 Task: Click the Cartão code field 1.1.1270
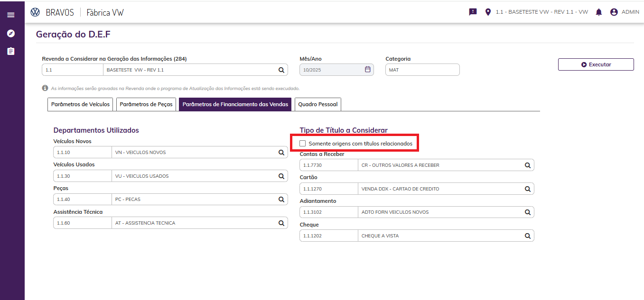[329, 189]
